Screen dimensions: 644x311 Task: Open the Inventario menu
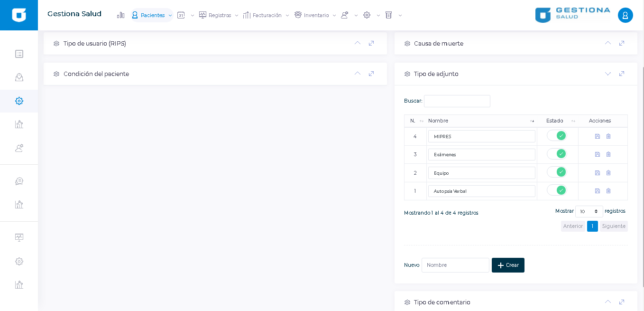pos(315,15)
